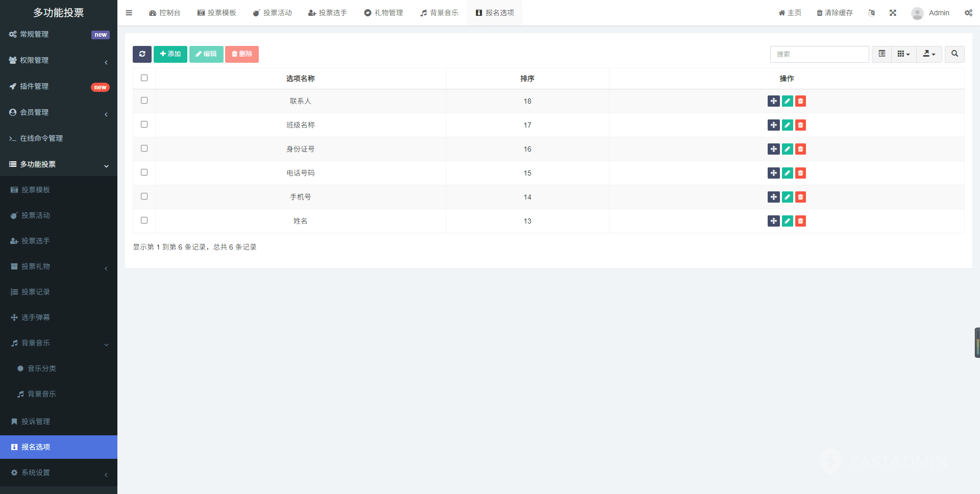
Task: Click the drag-sort icon for 联系人 row
Action: pos(773,101)
